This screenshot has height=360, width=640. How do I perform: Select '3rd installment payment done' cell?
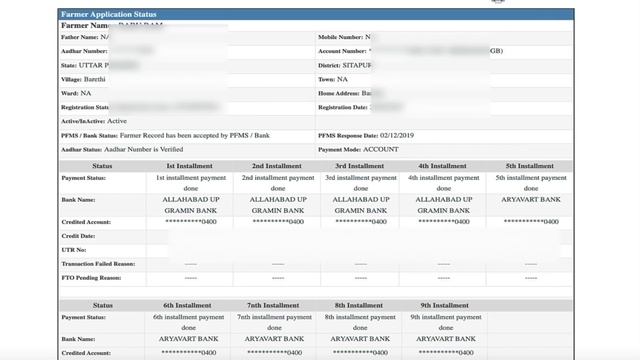(361, 183)
